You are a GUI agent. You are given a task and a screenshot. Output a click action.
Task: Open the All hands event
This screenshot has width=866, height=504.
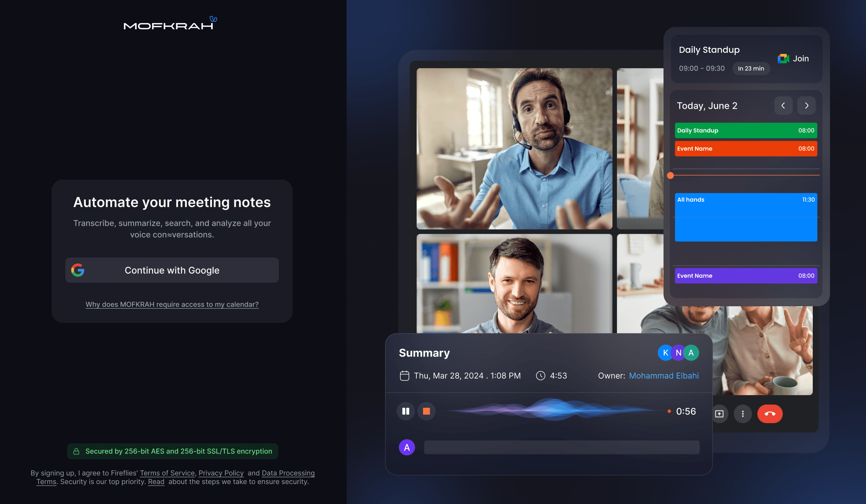746,217
